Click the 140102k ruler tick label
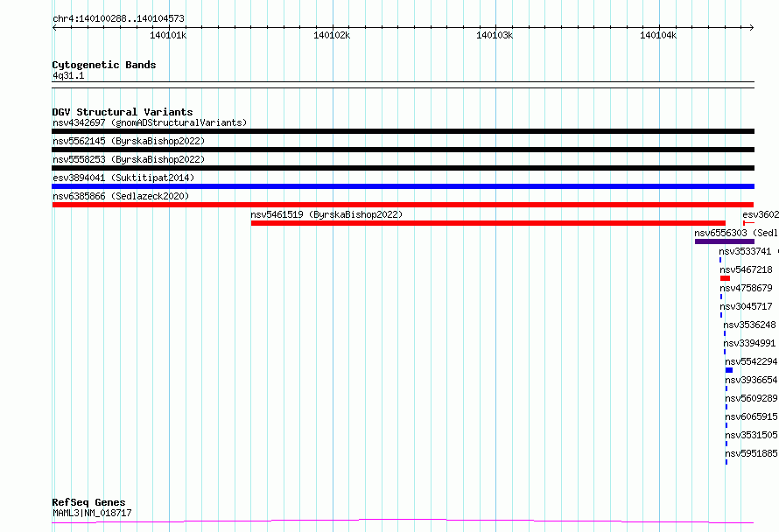779x532 pixels. [332, 35]
